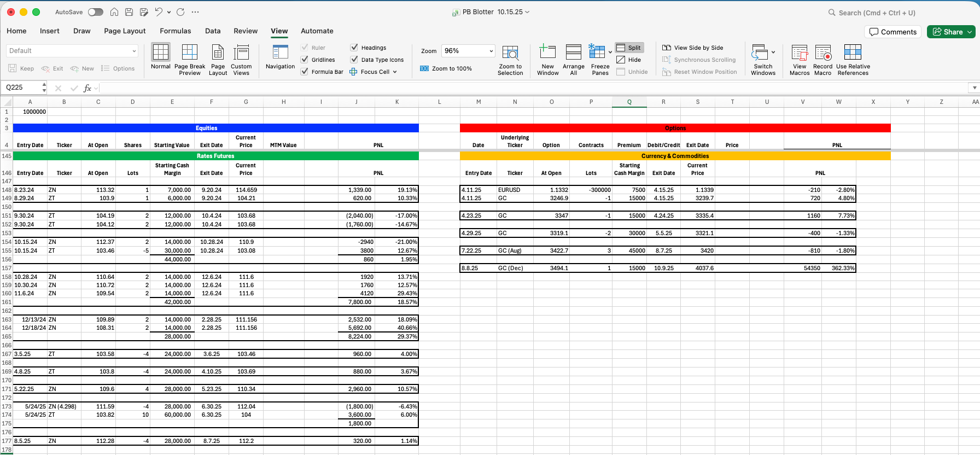Image resolution: width=980 pixels, height=455 pixels.
Task: Open the Data ribbon tab
Action: [213, 31]
